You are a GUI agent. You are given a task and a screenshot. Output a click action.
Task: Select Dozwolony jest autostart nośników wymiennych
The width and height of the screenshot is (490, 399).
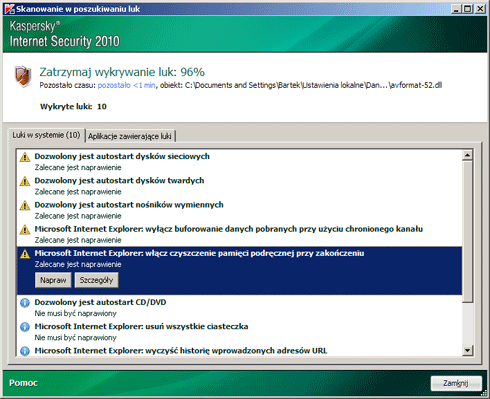[x=239, y=210]
